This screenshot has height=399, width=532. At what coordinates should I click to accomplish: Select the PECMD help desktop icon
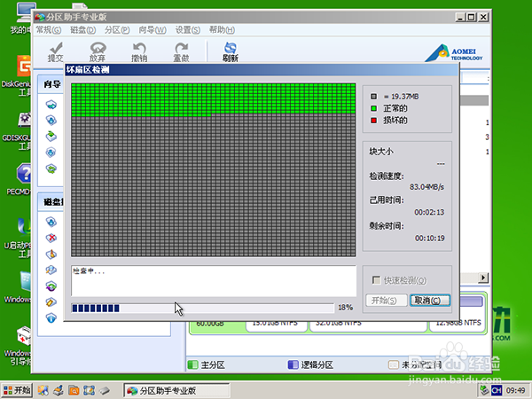click(19, 179)
